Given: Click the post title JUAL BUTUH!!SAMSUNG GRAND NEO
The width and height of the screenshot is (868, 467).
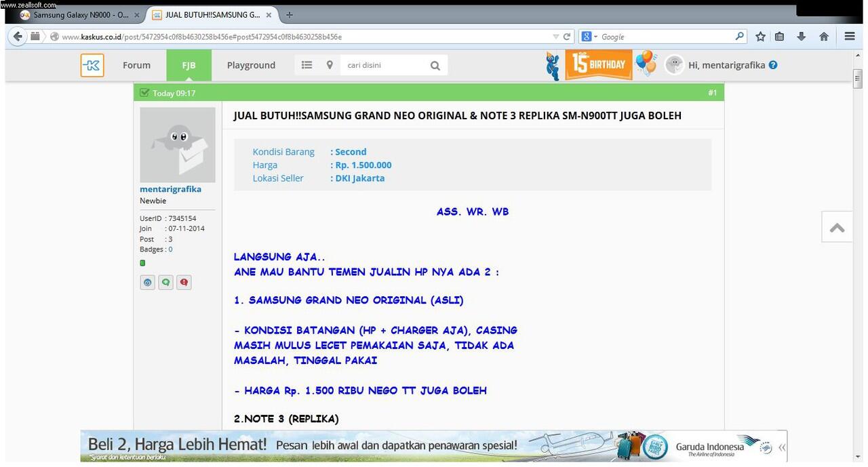Looking at the screenshot, I should coord(458,115).
